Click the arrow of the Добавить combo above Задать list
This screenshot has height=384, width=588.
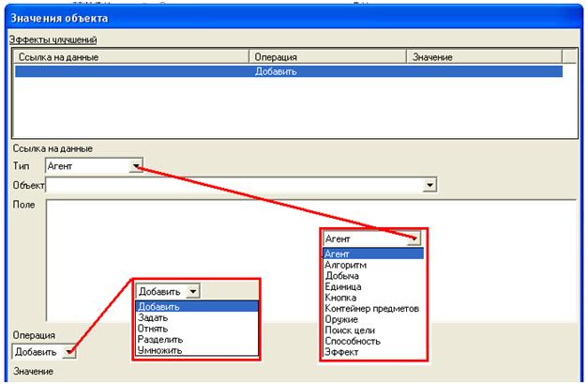pyautogui.click(x=193, y=291)
